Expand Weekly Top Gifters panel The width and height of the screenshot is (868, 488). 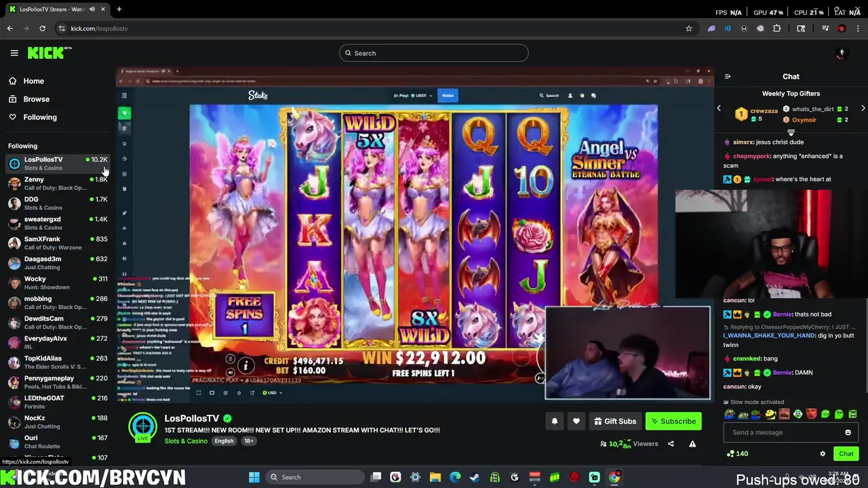(x=791, y=132)
